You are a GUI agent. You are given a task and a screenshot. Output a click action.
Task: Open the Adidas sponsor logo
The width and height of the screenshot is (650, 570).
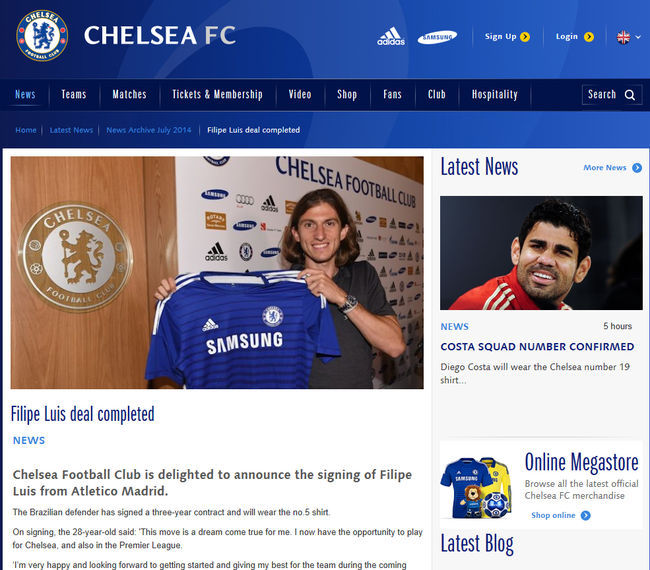click(x=391, y=36)
